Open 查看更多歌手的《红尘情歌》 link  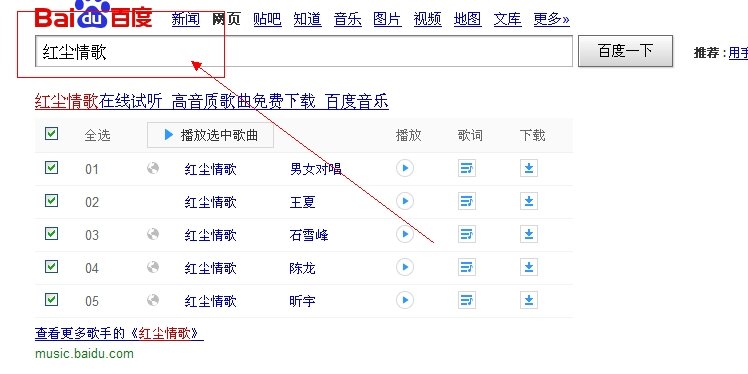point(119,333)
